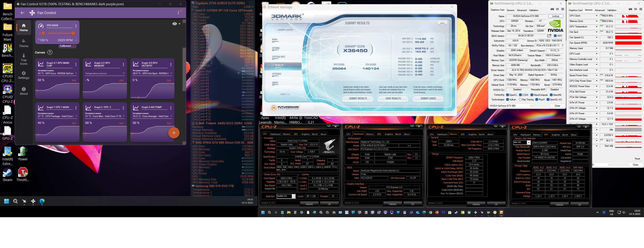Open the GPU MAIN card options menu
Image resolution: width=644 pixels, height=248 pixels.
[x=76, y=26]
